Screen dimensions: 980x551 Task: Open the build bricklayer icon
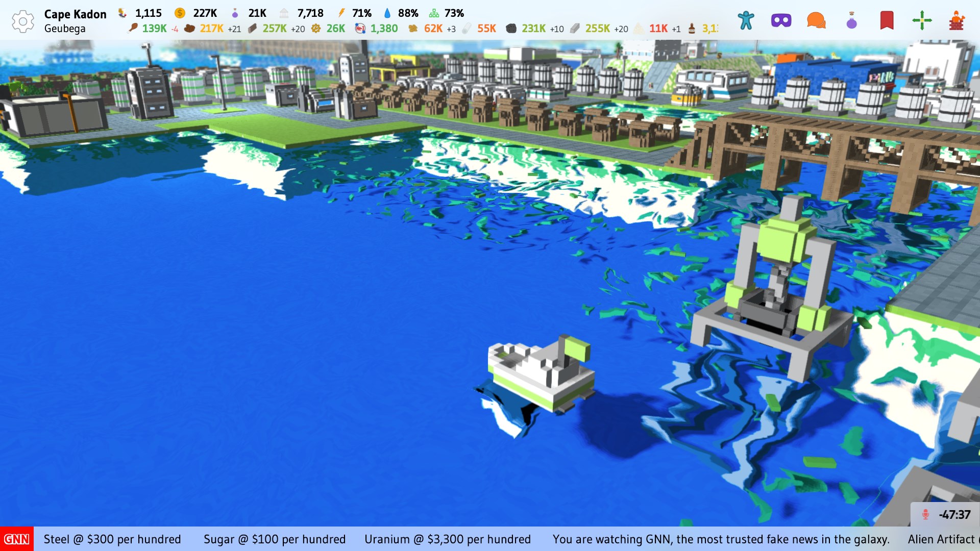[957, 21]
